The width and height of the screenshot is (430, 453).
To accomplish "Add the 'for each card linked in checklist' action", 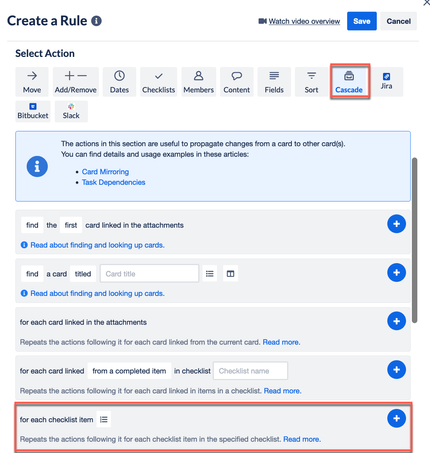I will pyautogui.click(x=396, y=370).
